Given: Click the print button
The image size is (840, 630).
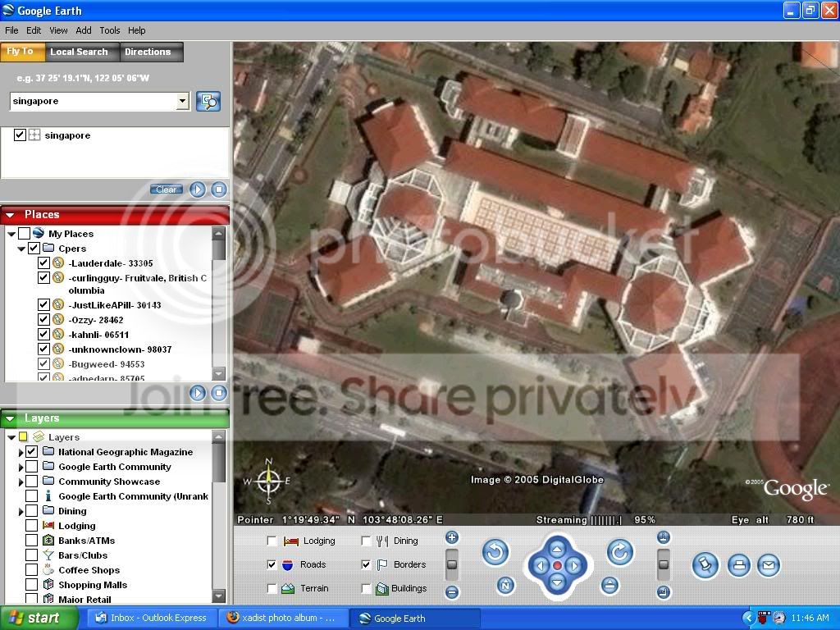Looking at the screenshot, I should (x=739, y=565).
